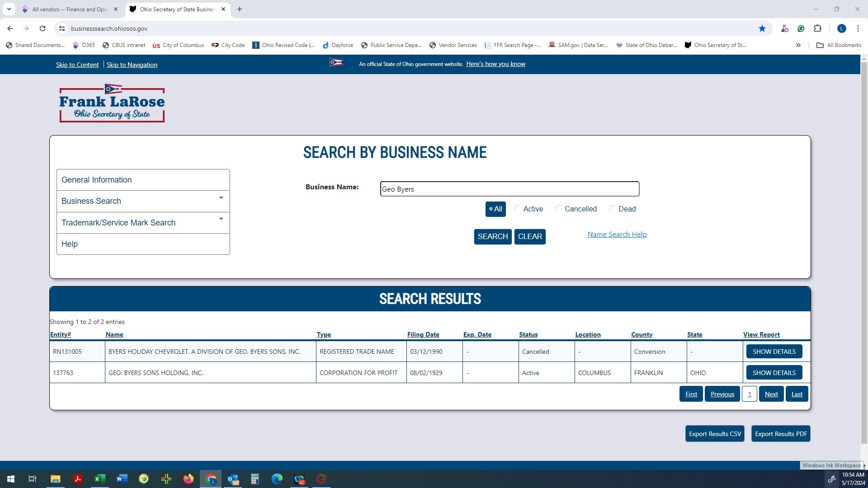Open Excel from the taskbar

click(99, 479)
